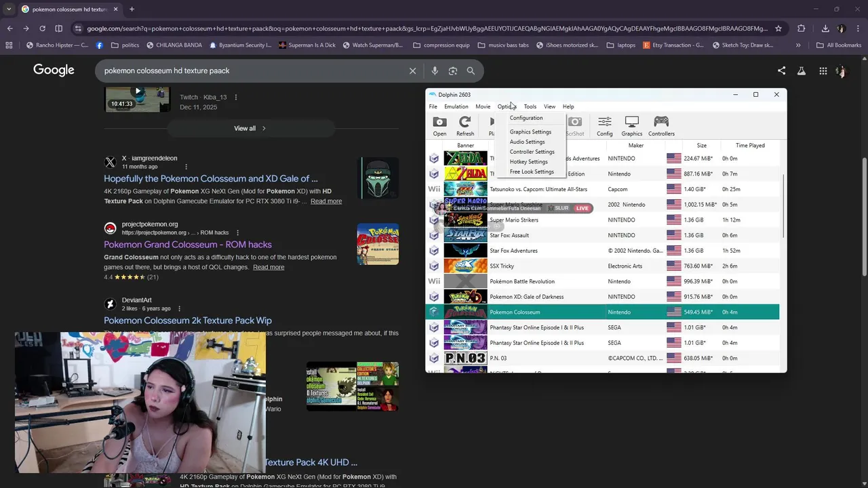Open more options for the DeviantArt result
This screenshot has width=868, height=488.
(x=178, y=308)
